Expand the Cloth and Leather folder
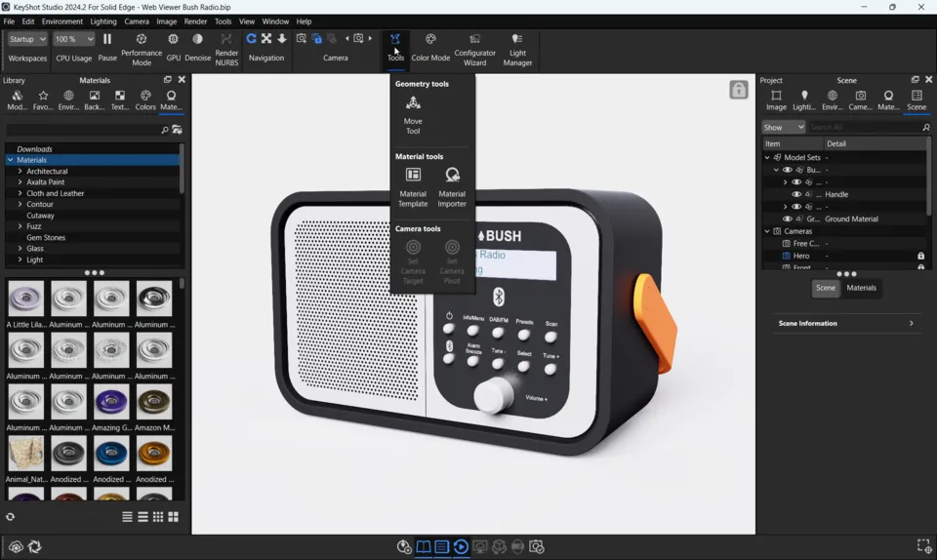Screen dimensions: 937x560 [x=20, y=193]
